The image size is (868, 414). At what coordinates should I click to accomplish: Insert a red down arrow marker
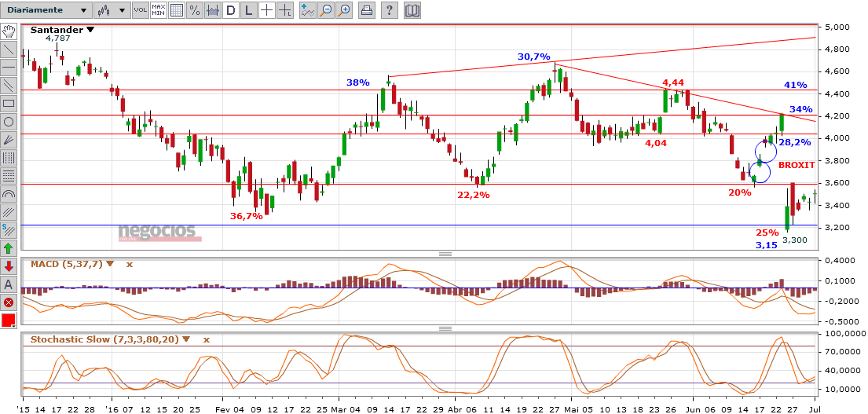(x=9, y=266)
